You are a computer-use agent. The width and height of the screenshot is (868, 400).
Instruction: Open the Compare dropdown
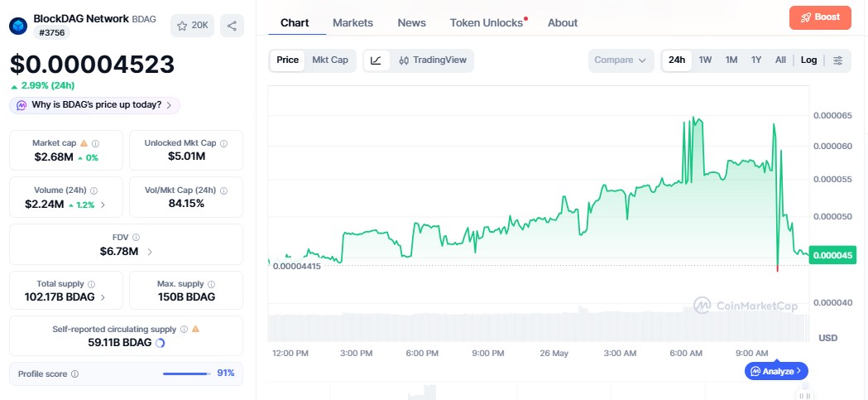pyautogui.click(x=621, y=60)
